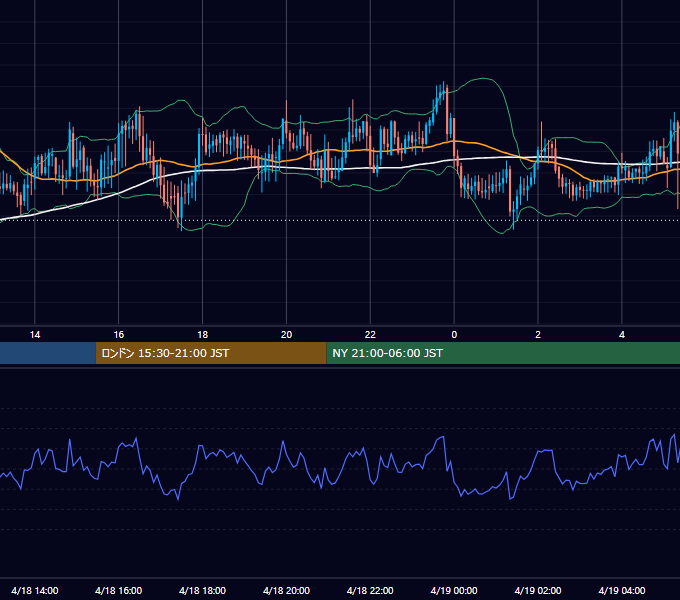680x600 pixels.
Task: Click the 4/18 22:00 date label
Action: coord(370,590)
